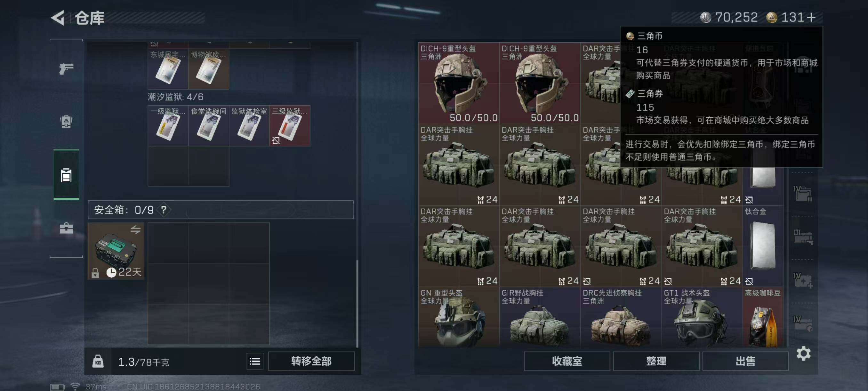The width and height of the screenshot is (868, 391).
Task: Open the 收藏室 collection room
Action: 567,361
